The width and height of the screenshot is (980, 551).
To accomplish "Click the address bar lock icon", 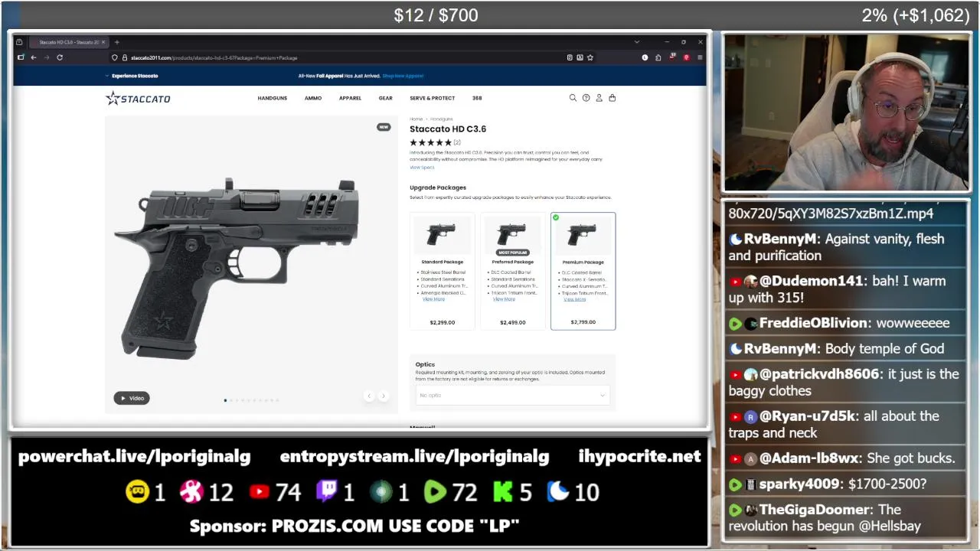I will 123,57.
